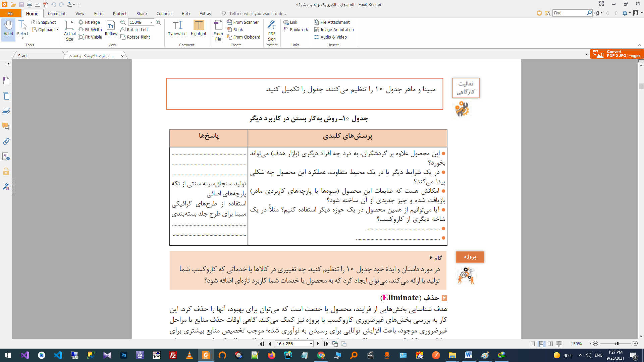Open page number 16 / 256 dropdown
This screenshot has width=644, height=362.
[x=311, y=344]
